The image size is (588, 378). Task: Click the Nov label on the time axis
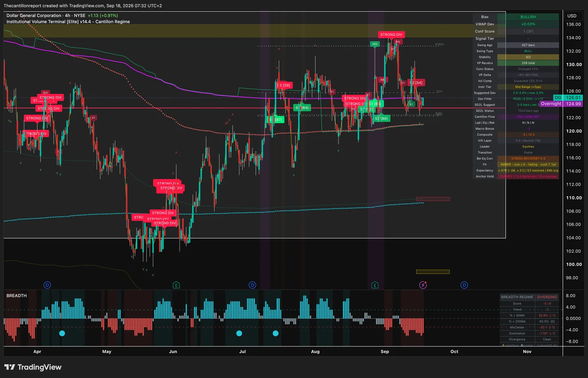pyautogui.click(x=527, y=351)
